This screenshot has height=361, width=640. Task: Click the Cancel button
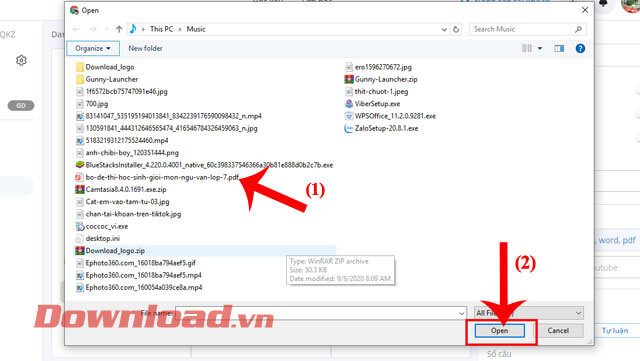tap(558, 331)
